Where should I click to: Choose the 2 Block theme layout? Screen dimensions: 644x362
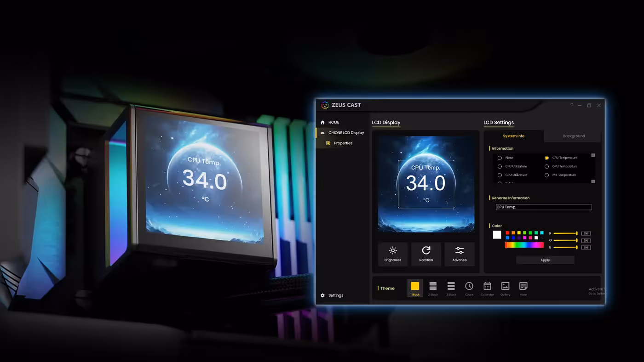tap(433, 288)
